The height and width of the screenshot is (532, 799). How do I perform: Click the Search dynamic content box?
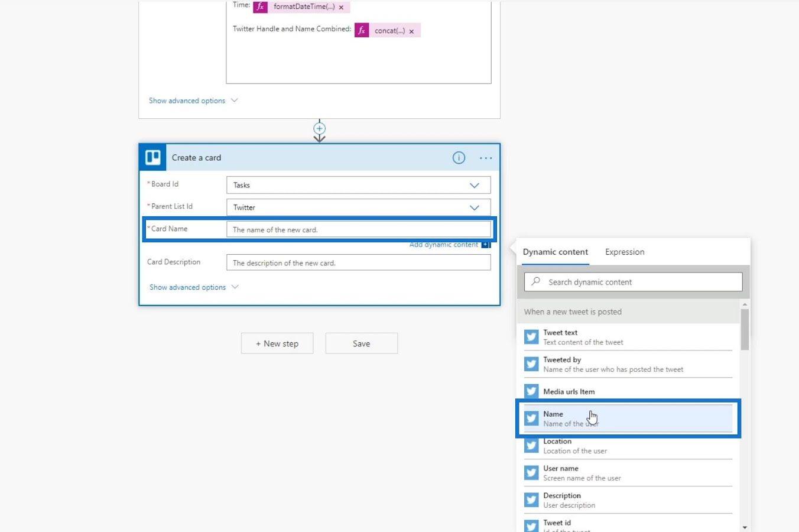633,282
